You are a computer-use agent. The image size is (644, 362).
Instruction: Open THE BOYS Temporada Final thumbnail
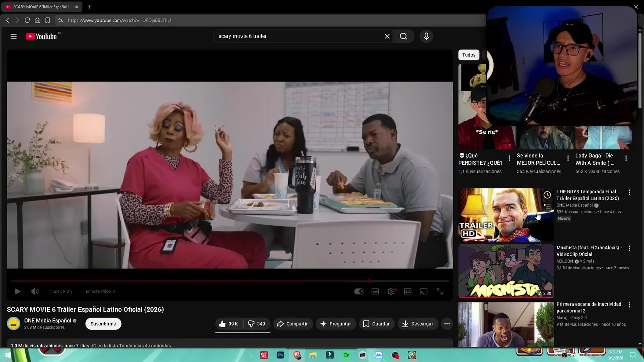(506, 215)
